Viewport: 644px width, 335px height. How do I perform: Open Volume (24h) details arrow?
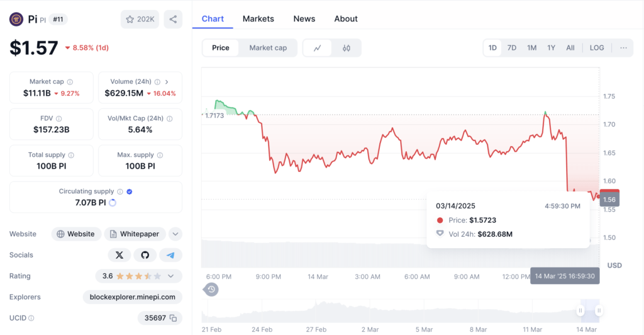(x=167, y=82)
